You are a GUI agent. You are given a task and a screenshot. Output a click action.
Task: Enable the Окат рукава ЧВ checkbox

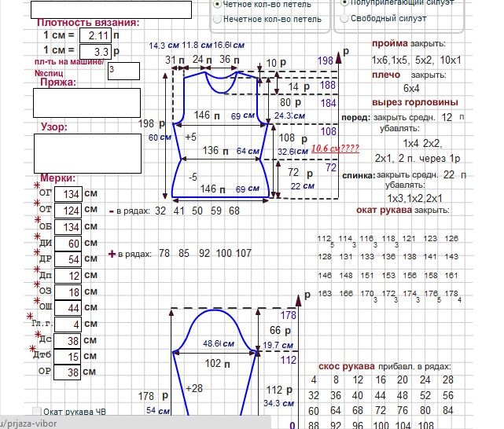click(x=37, y=412)
